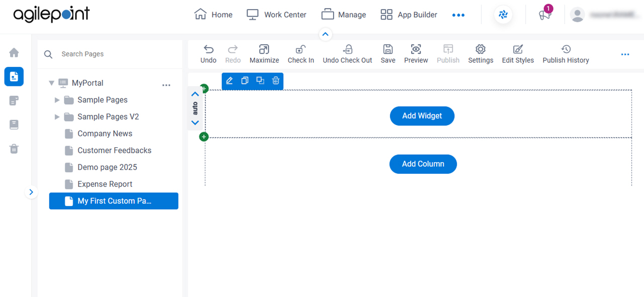644x297 pixels.
Task: Decrease row height with down chevron
Action: point(195,123)
